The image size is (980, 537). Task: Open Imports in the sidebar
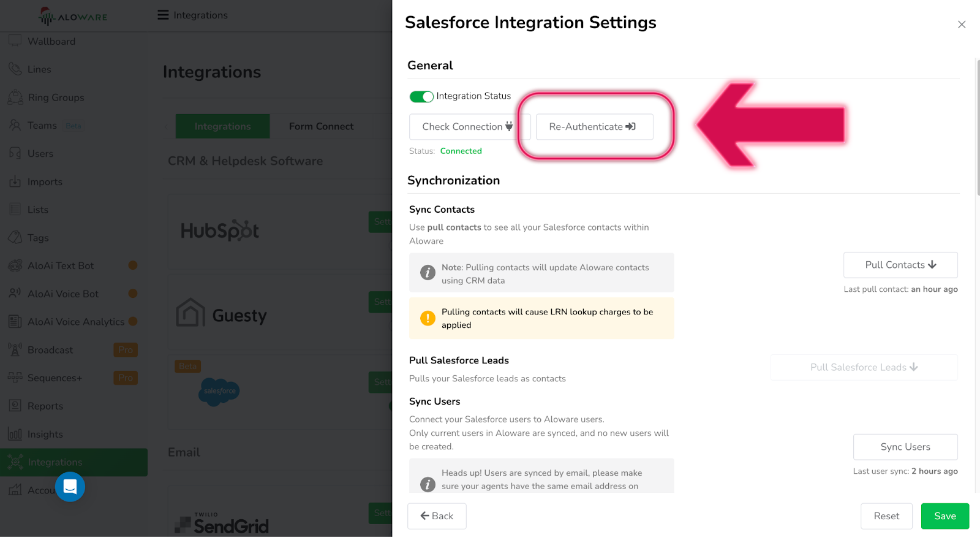point(45,182)
